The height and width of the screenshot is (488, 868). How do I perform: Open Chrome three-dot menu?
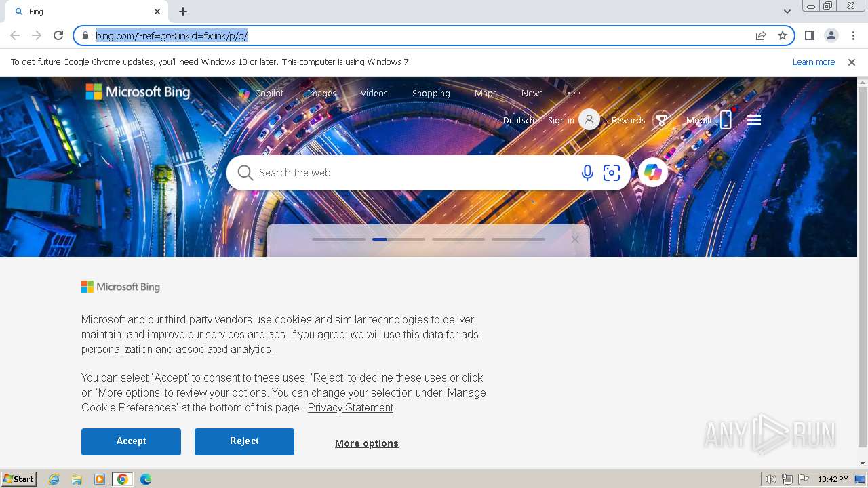click(853, 35)
